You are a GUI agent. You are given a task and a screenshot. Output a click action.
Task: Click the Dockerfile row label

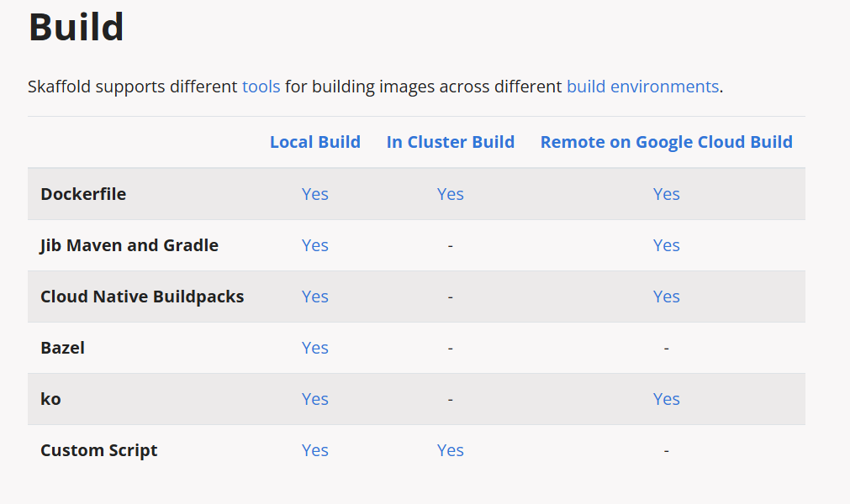83,194
